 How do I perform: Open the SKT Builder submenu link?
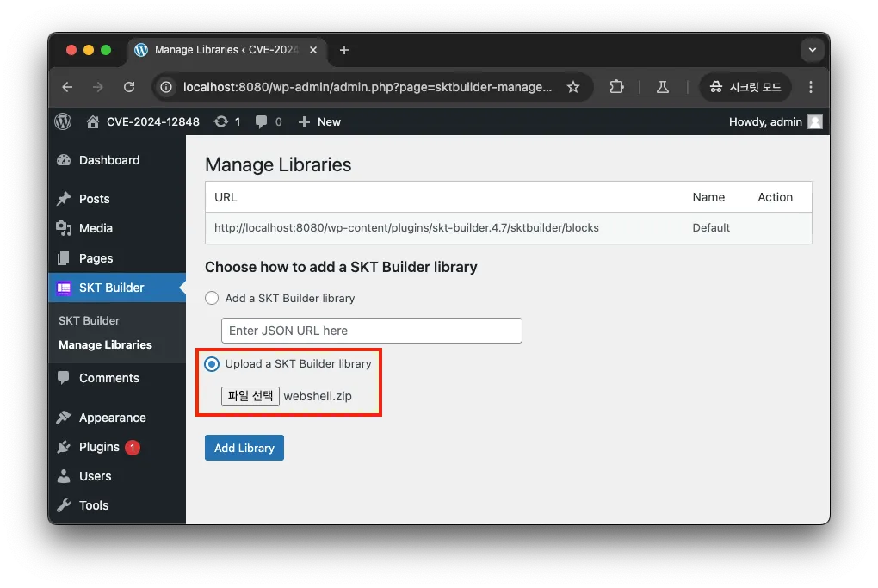coord(89,320)
